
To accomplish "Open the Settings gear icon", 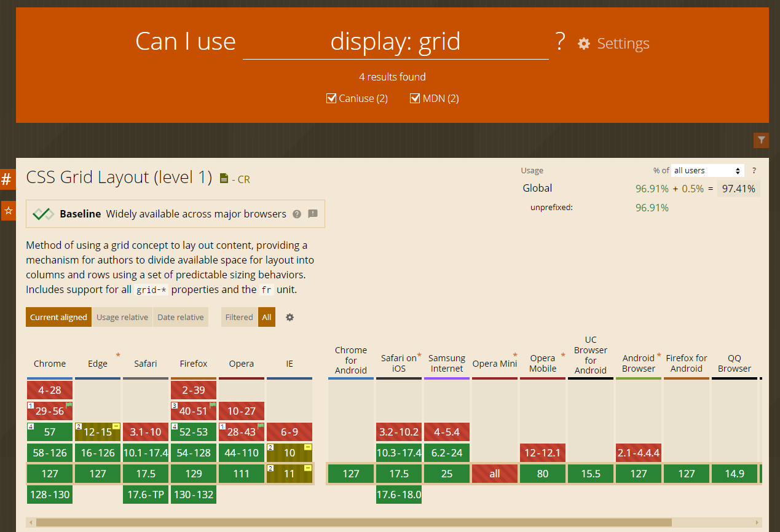I will click(584, 44).
